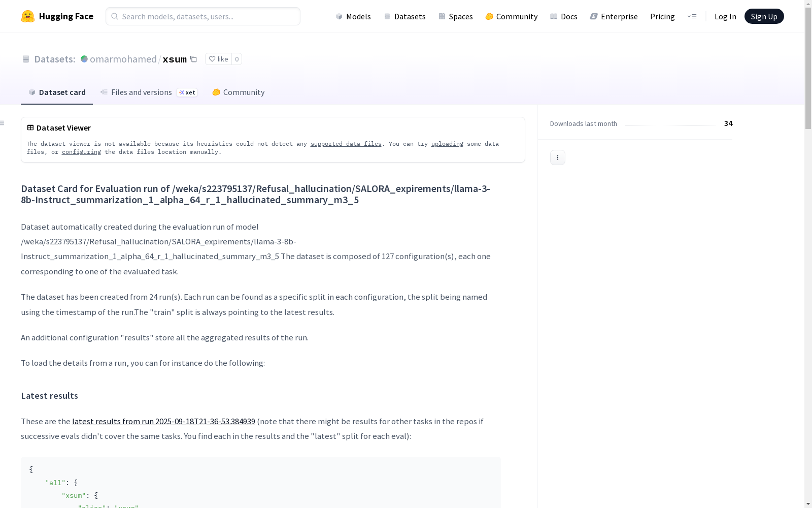Open the omarmohamed user profile
Screen dimensions: 812x508
123,59
